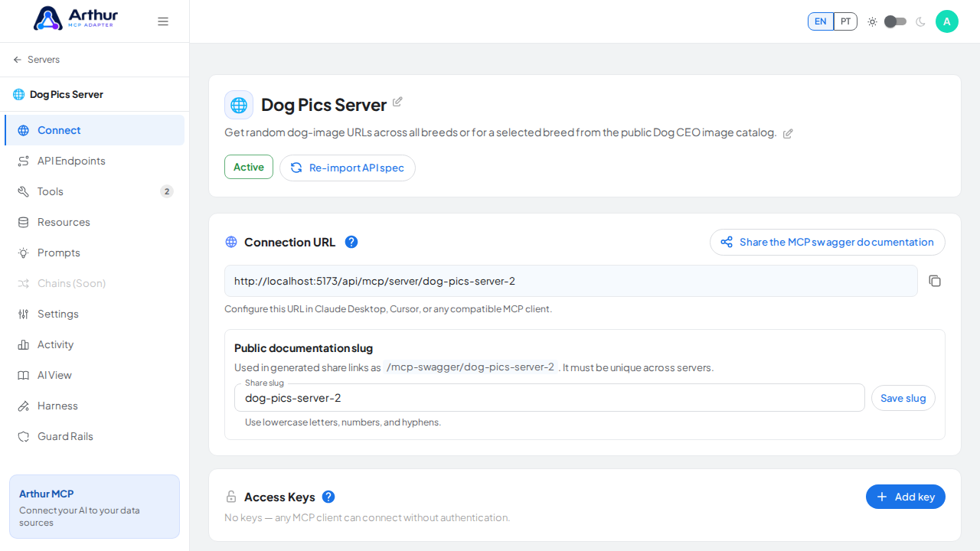Re-import the API spec
980x551 pixels.
pyautogui.click(x=348, y=168)
